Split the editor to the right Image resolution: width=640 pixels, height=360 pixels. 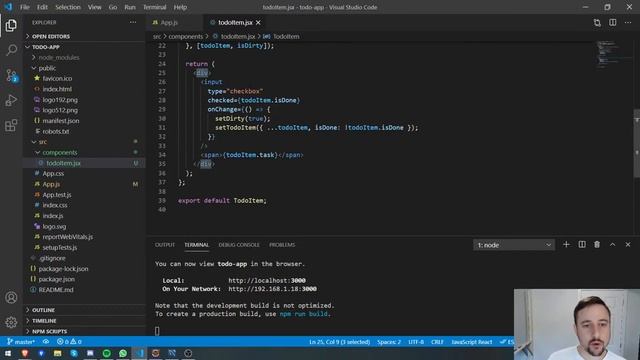[613, 23]
